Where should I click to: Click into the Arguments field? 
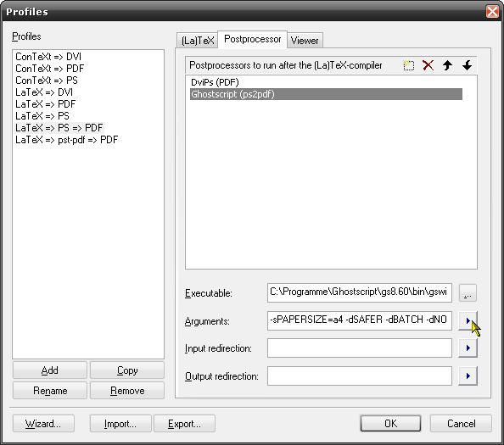pos(360,320)
